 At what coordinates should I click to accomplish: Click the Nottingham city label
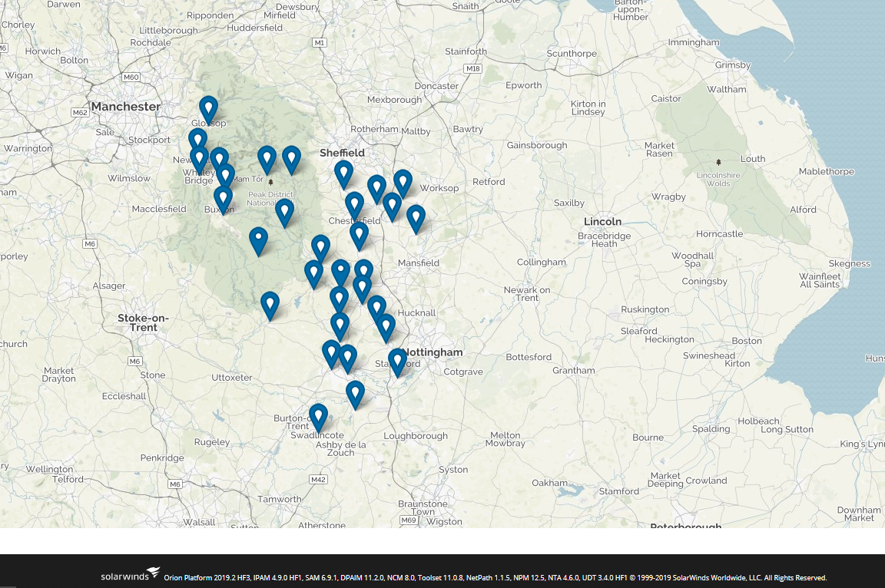pyautogui.click(x=433, y=352)
